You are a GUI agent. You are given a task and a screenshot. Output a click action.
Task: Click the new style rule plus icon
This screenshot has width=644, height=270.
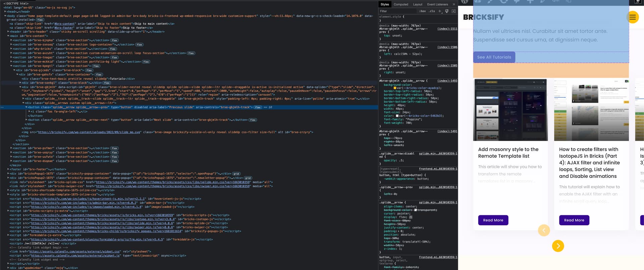[x=440, y=11]
